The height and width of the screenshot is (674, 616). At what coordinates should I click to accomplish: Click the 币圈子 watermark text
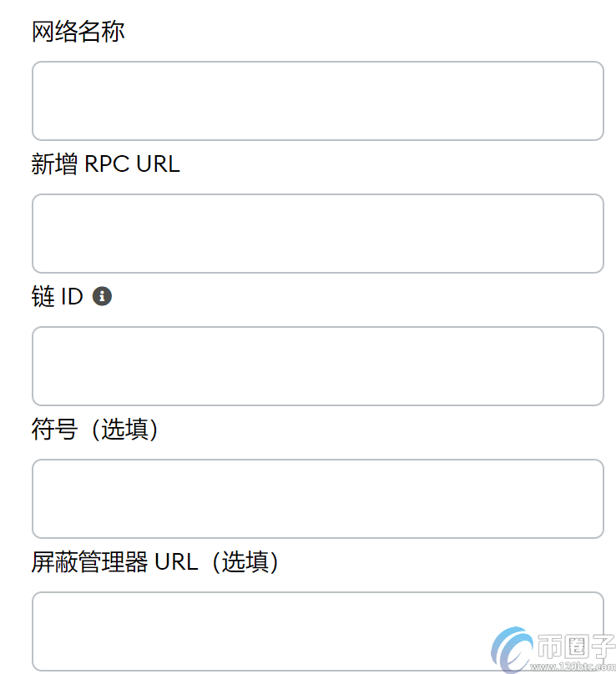[x=575, y=644]
